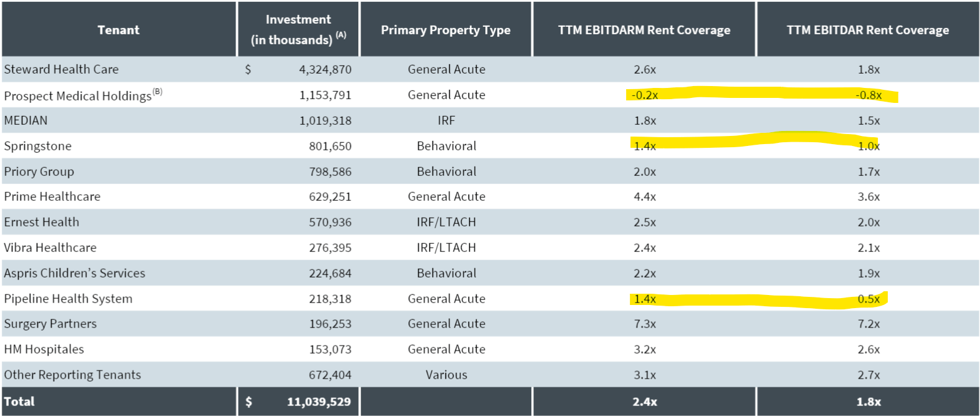This screenshot has height=416, width=980.
Task: Select Prime Healthcare EBITDARM value 4.4x
Action: 645,196
